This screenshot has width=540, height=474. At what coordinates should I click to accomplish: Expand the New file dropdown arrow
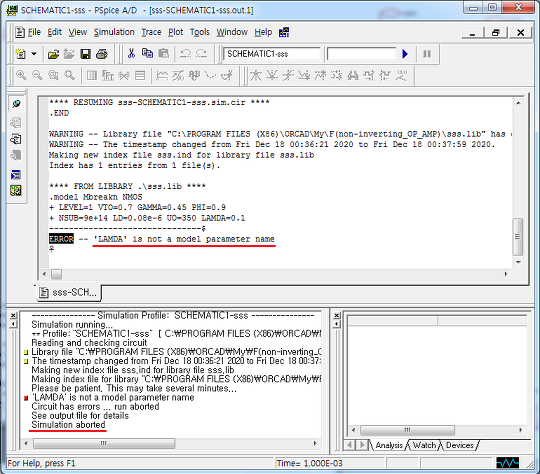point(34,54)
